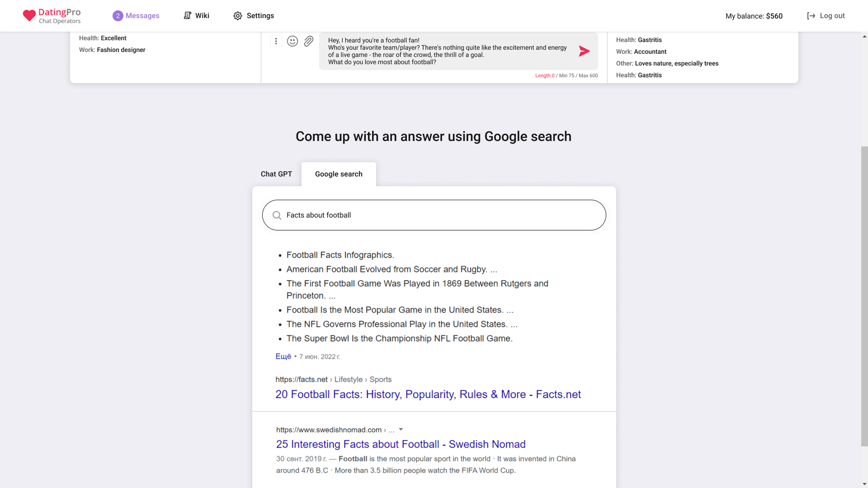This screenshot has height=488, width=868.
Task: Open the Messages menu item
Action: 142,15
